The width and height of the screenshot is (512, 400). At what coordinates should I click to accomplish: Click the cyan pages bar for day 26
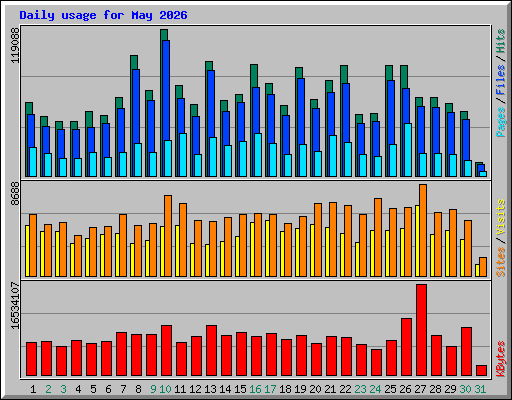(x=408, y=150)
